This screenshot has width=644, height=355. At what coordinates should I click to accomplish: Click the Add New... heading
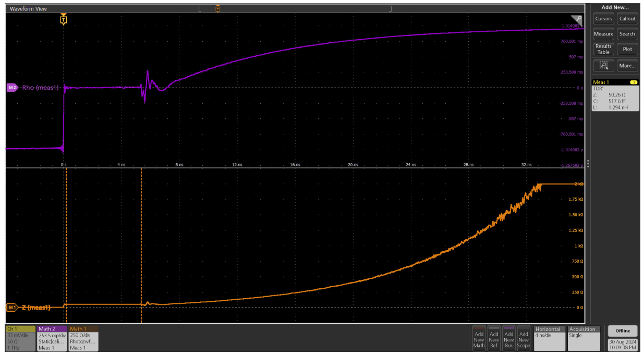[x=615, y=7]
